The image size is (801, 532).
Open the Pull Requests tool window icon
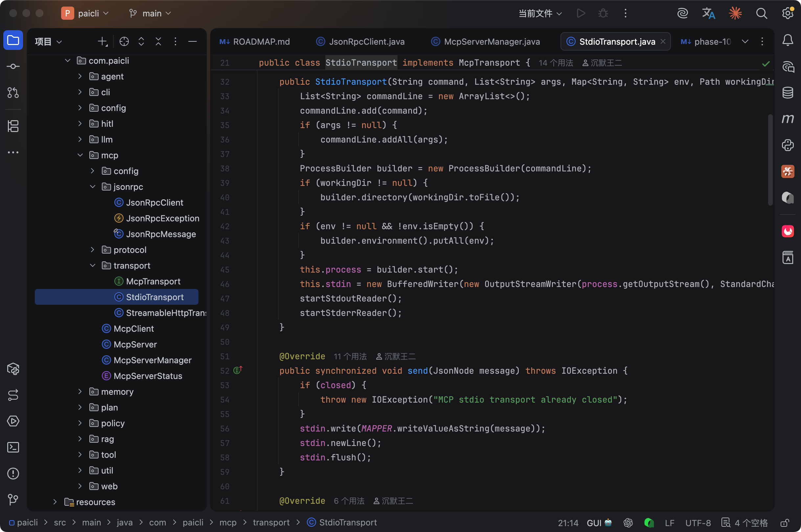pyautogui.click(x=13, y=92)
